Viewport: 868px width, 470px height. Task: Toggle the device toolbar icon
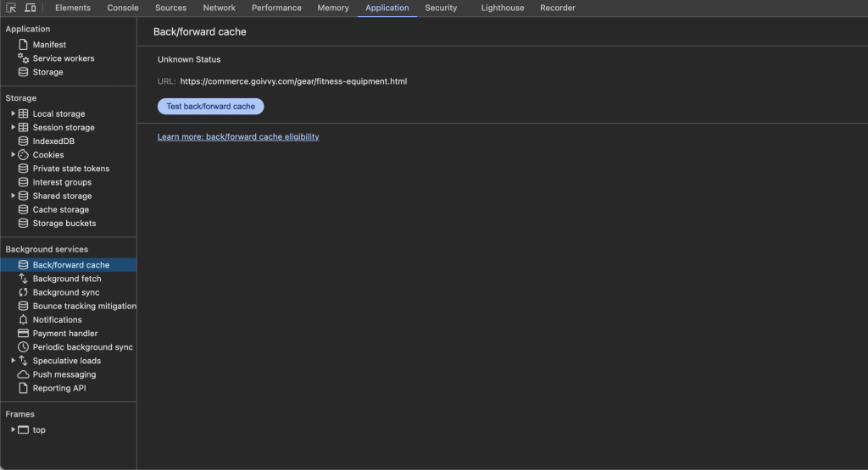click(x=31, y=8)
